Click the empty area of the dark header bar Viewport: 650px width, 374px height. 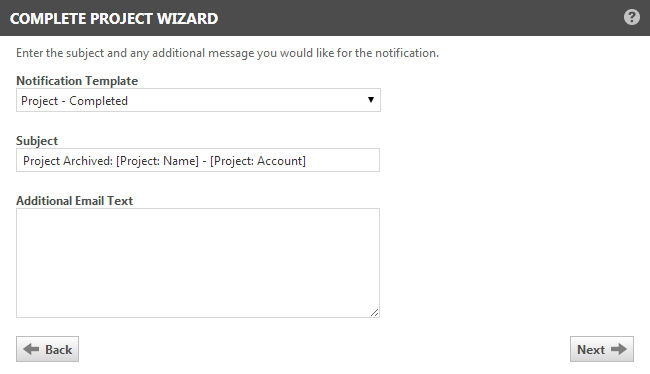(x=415, y=18)
